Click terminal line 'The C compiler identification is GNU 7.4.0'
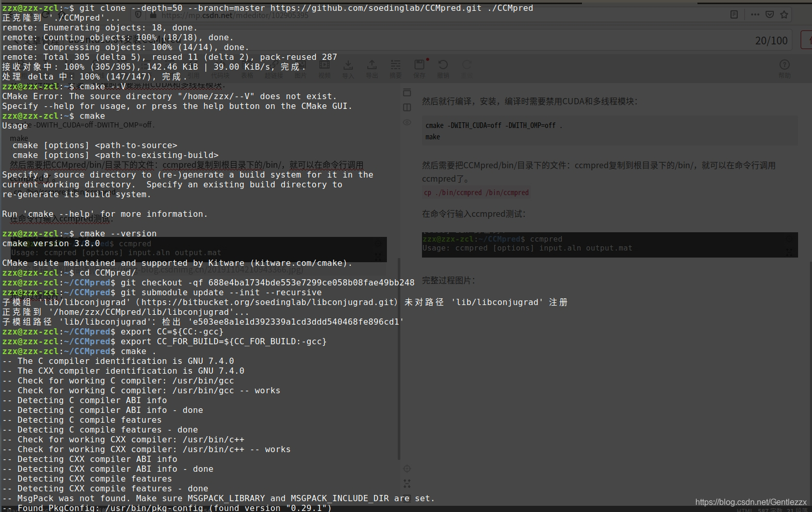This screenshot has width=812, height=512. (118, 361)
